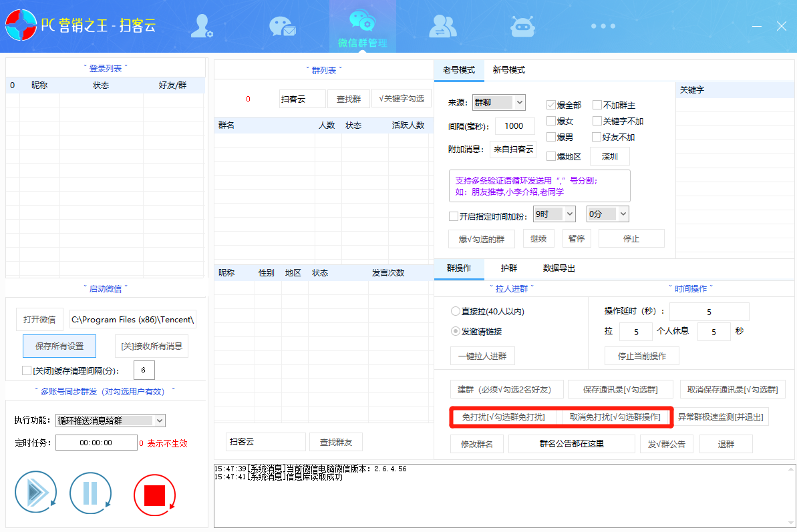The image size is (797, 532).
Task: Tick the 关键字不加 checkbox
Action: 597,121
